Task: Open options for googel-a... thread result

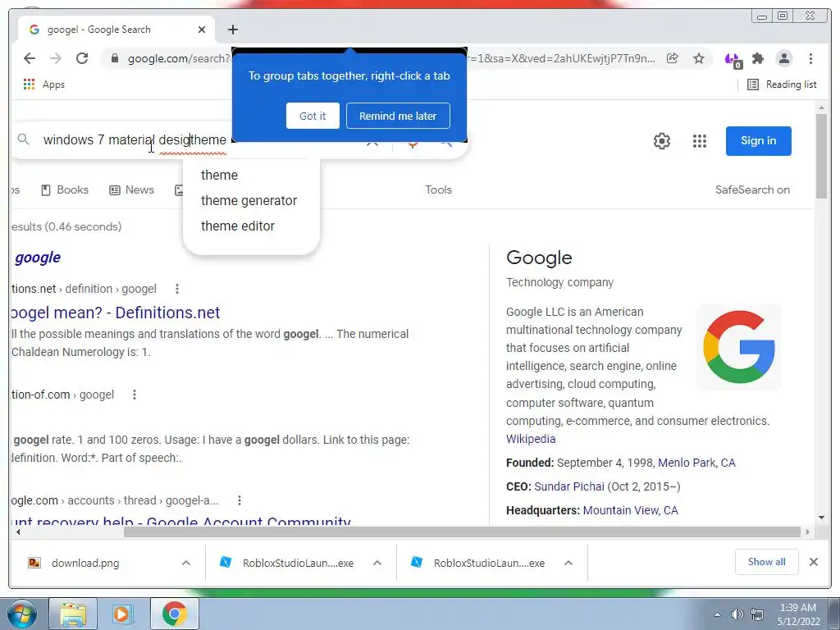Action: (240, 500)
